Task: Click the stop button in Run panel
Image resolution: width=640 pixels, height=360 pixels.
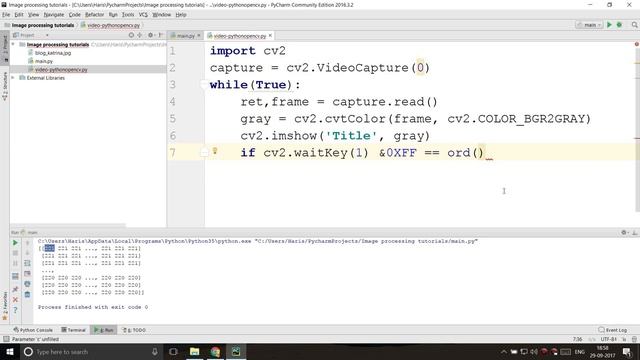Action: pyautogui.click(x=15, y=253)
